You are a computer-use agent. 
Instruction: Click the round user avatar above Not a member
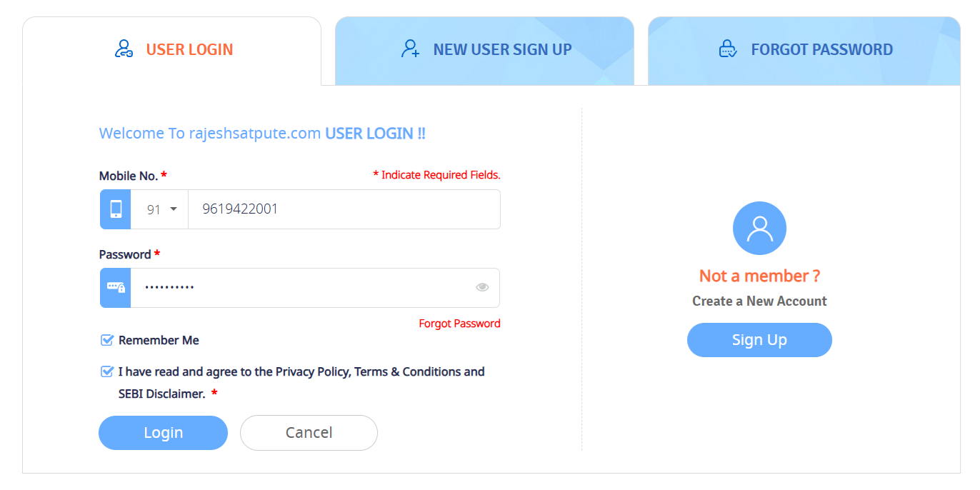click(x=759, y=228)
